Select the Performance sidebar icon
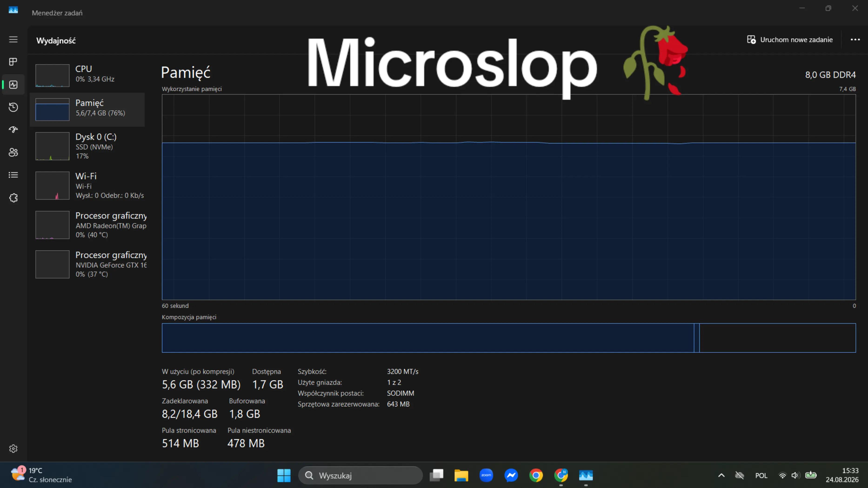This screenshot has height=488, width=868. pos(13,85)
